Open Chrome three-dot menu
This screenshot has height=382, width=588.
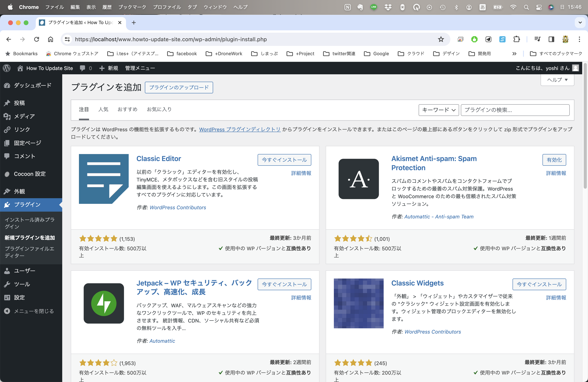579,39
